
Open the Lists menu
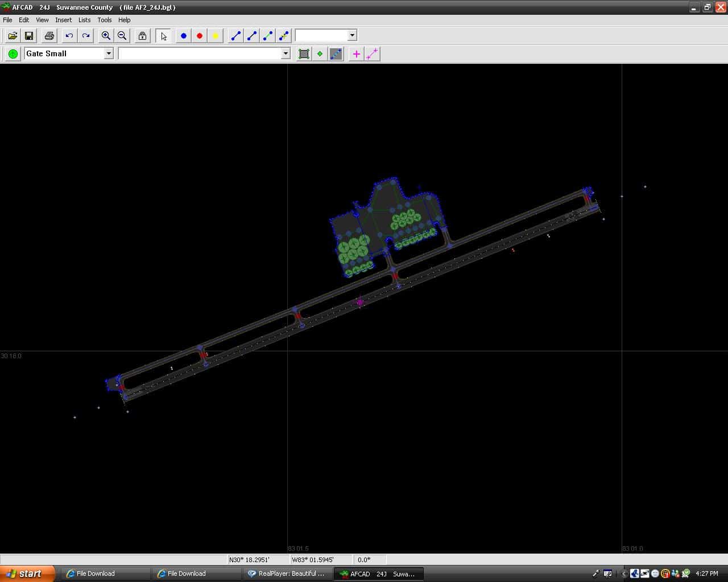point(84,20)
